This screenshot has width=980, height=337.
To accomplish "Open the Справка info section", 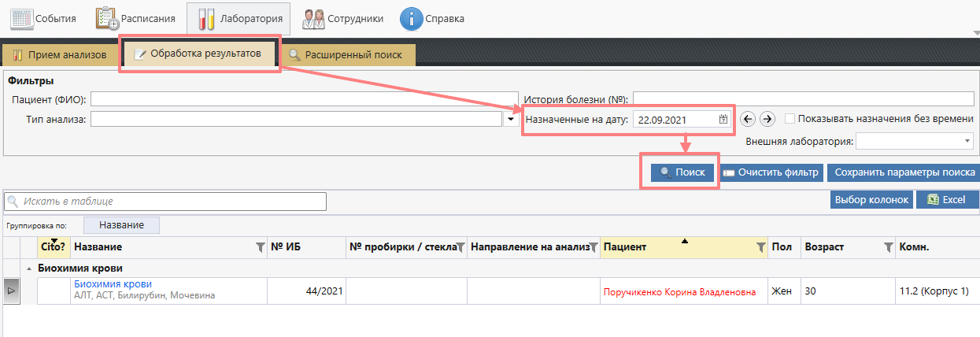I will coord(432,18).
